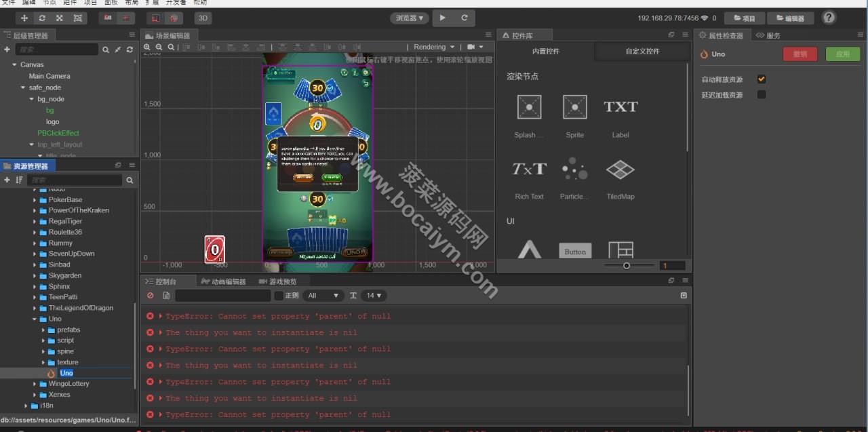Open the project folder button
This screenshot has height=432, width=868.
(x=745, y=18)
